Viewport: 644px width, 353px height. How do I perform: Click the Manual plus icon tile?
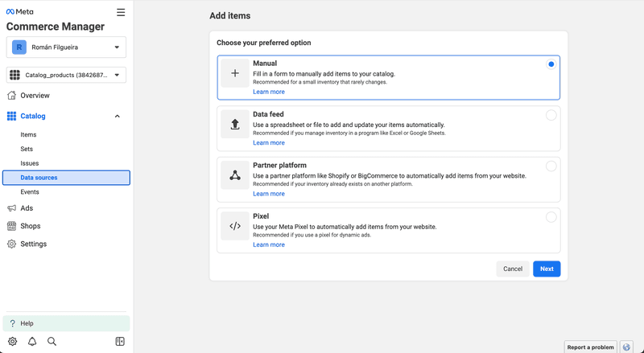(x=235, y=73)
